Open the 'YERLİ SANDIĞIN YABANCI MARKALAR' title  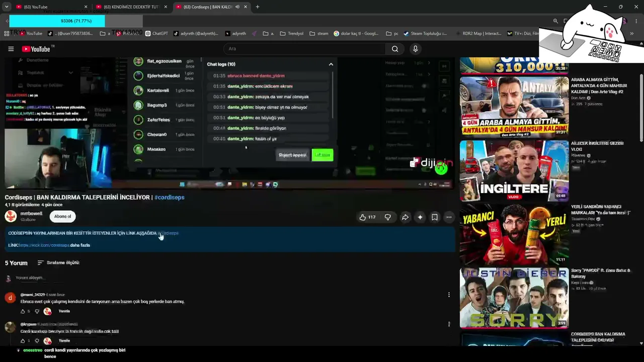pos(601,210)
